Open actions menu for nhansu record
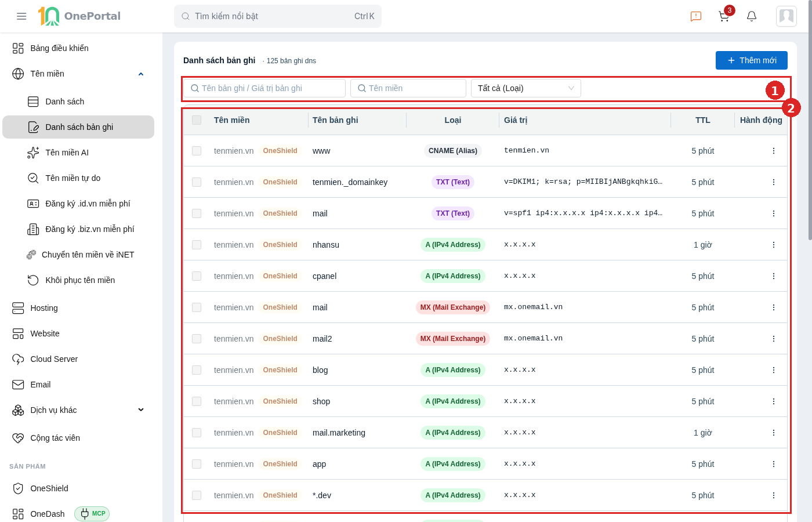Screen dimensions: 812x522 click(x=774, y=245)
